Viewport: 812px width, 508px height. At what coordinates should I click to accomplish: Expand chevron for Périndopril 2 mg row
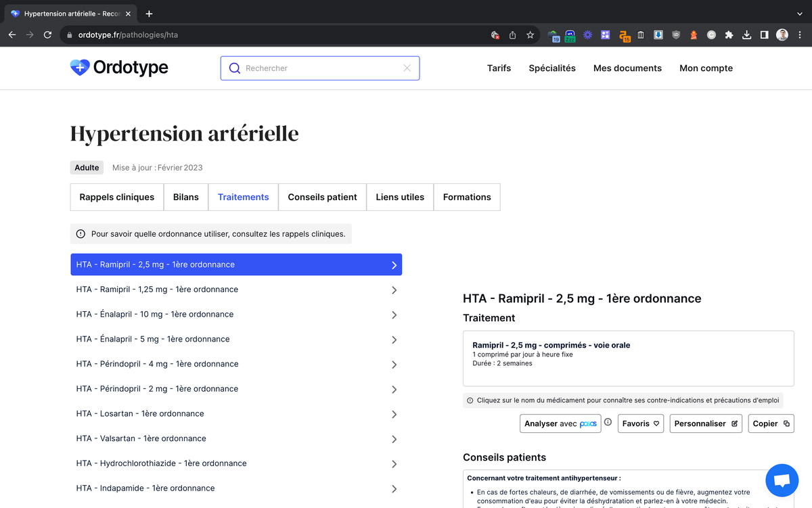[394, 390]
